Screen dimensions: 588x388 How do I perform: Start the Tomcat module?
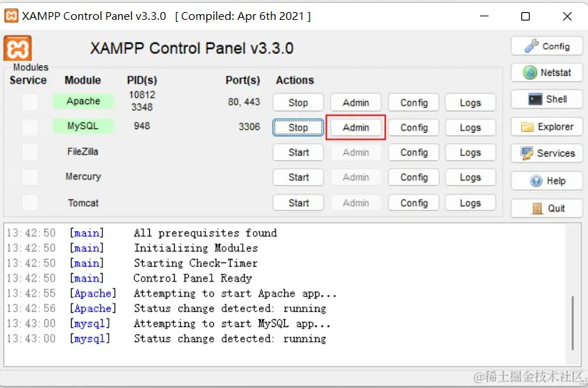pos(298,203)
